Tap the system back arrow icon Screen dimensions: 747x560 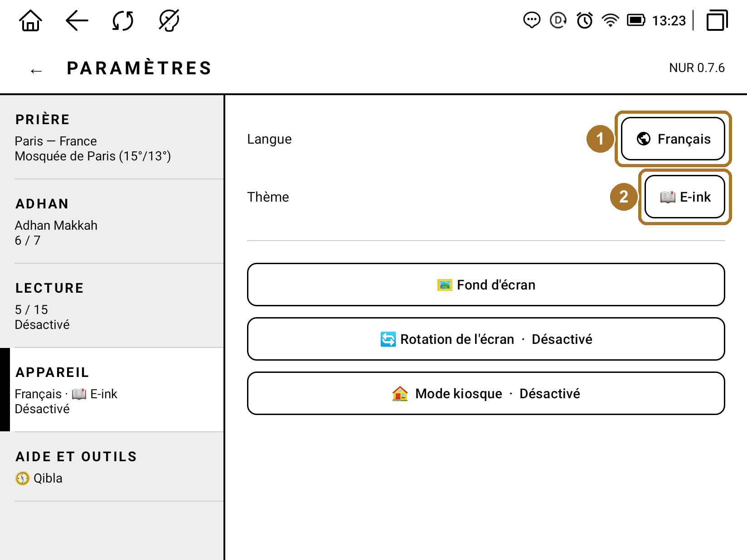77,21
